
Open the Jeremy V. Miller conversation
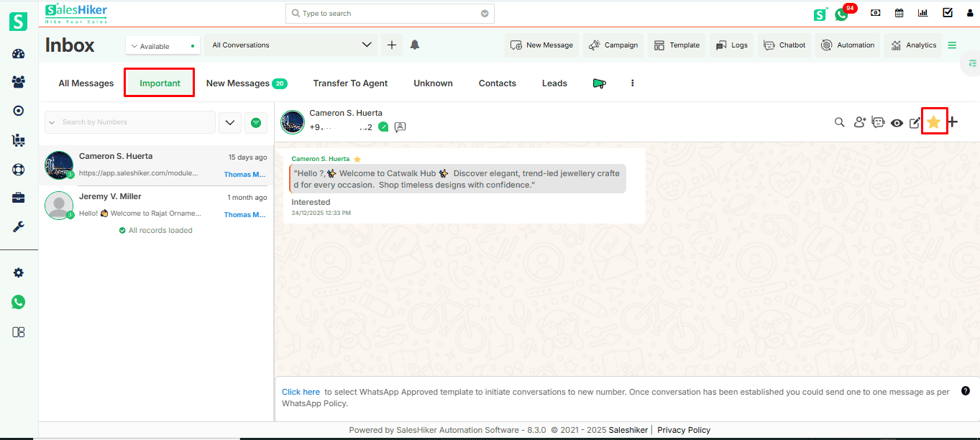(x=155, y=205)
